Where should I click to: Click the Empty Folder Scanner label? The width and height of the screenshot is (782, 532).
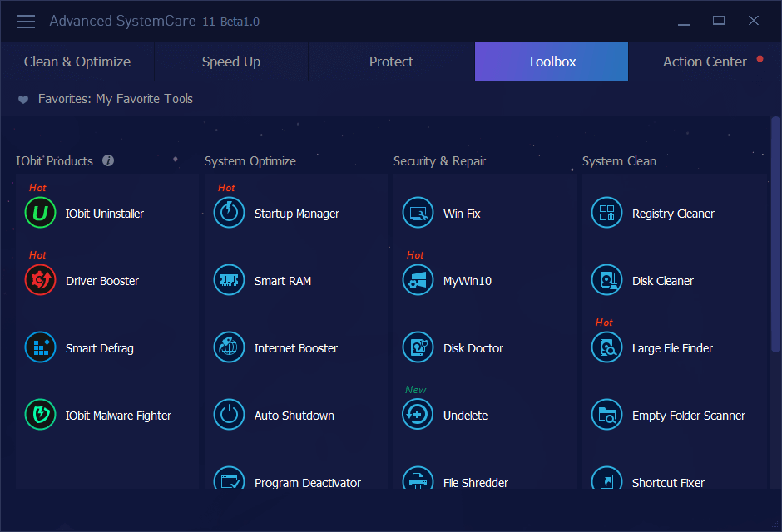coord(689,416)
